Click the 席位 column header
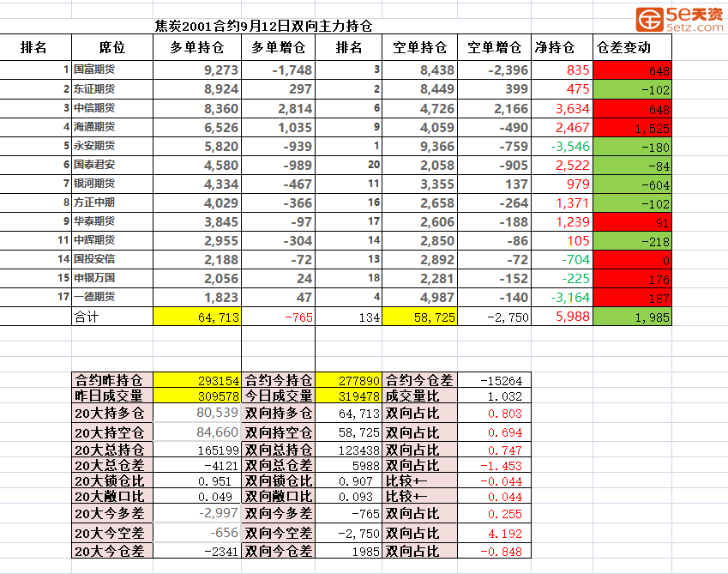This screenshot has width=728, height=574. coord(111,47)
